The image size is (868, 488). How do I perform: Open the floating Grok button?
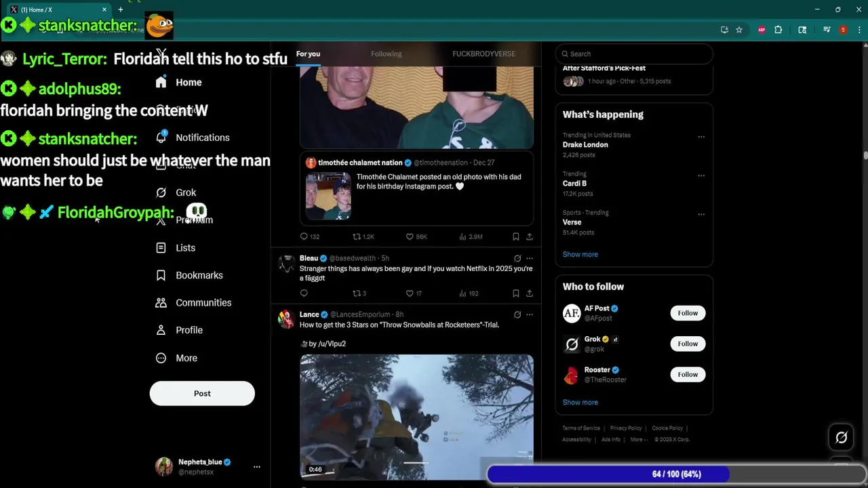841,438
